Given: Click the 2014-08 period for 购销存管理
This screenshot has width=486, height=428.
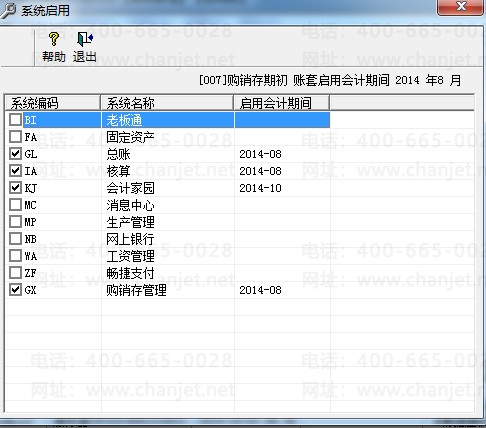Looking at the screenshot, I should click(260, 290).
